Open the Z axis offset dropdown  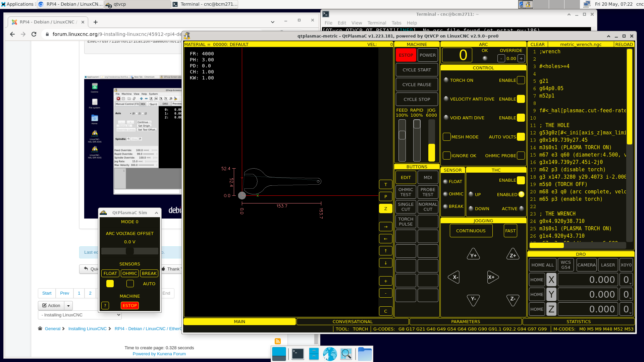626,309
